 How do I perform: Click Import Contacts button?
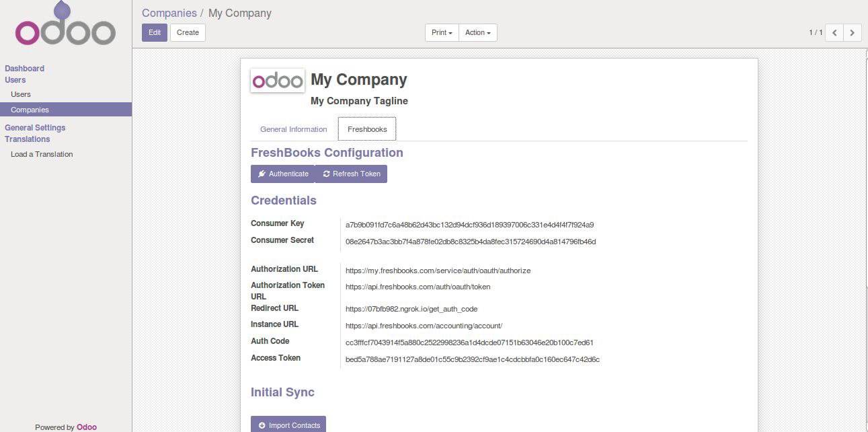tap(288, 425)
